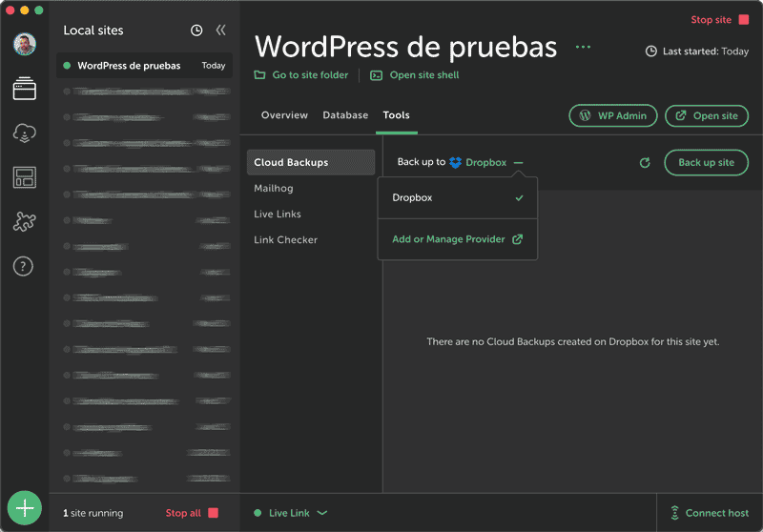Open the Mailhog tool

(x=274, y=188)
